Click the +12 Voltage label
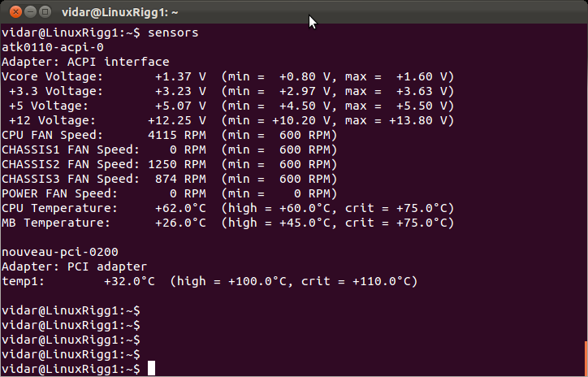 point(53,120)
